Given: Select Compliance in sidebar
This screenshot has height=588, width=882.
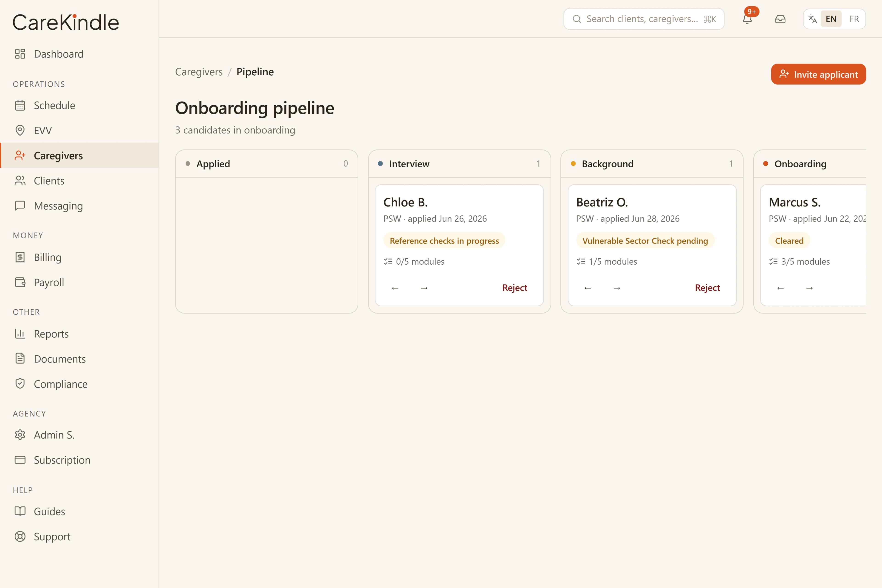Looking at the screenshot, I should (79, 384).
